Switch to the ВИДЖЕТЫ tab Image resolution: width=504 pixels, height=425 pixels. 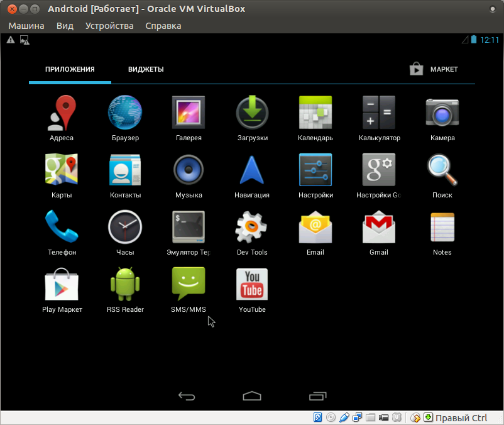[146, 69]
